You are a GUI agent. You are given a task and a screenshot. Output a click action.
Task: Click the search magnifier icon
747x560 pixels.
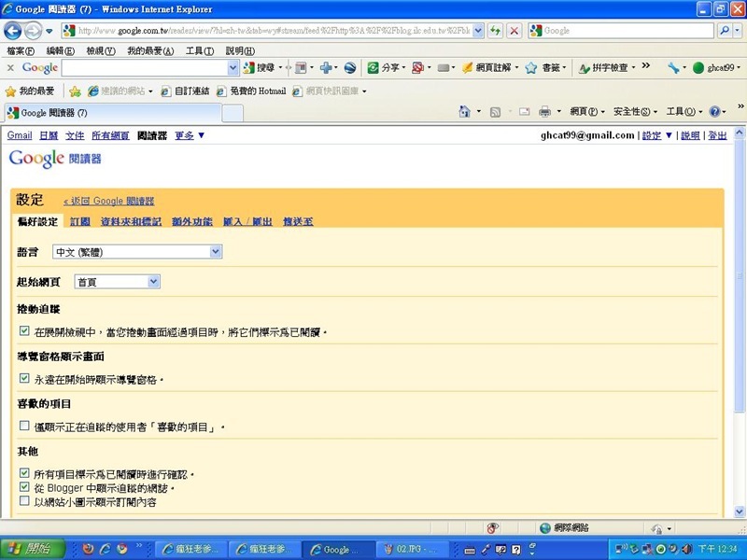725,31
